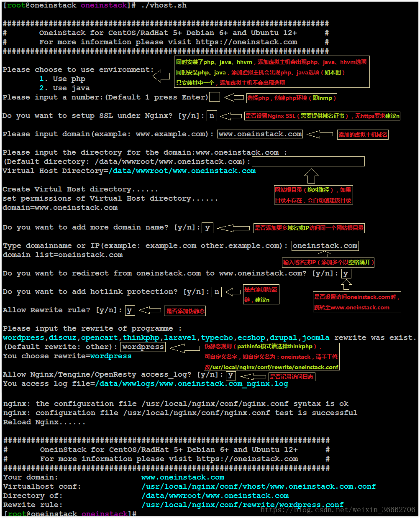Viewport: 420px width, 518px height.
Task: Click the vhost/www.oneinstack.com.conf path
Action: [x=259, y=487]
